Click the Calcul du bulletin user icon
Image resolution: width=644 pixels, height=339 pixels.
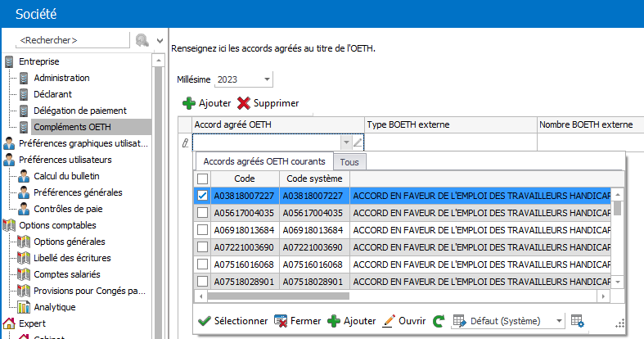[24, 176]
